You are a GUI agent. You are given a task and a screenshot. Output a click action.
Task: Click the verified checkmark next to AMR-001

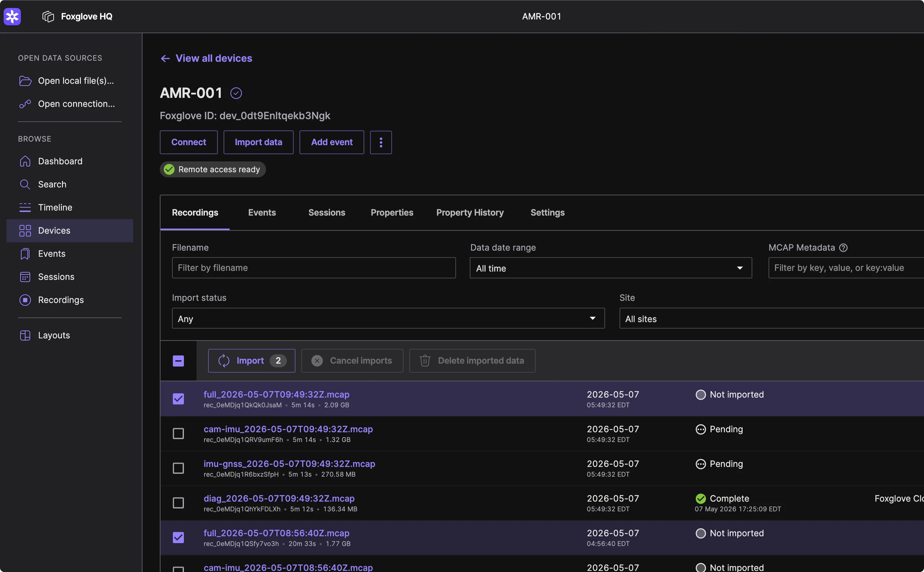[236, 93]
